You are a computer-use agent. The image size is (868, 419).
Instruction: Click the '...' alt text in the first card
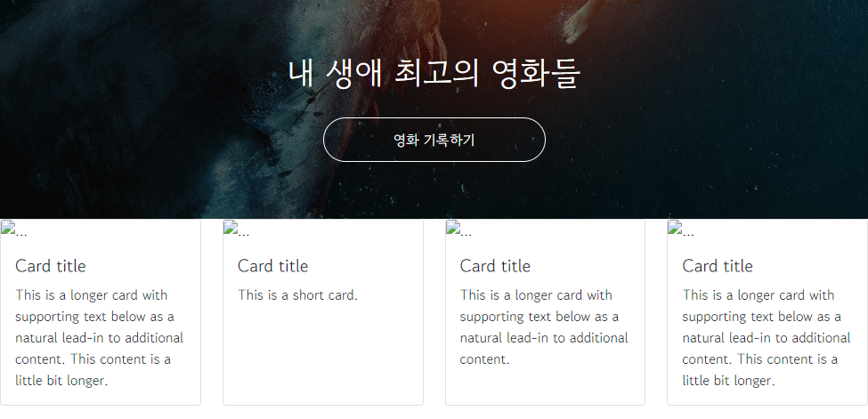click(21, 233)
